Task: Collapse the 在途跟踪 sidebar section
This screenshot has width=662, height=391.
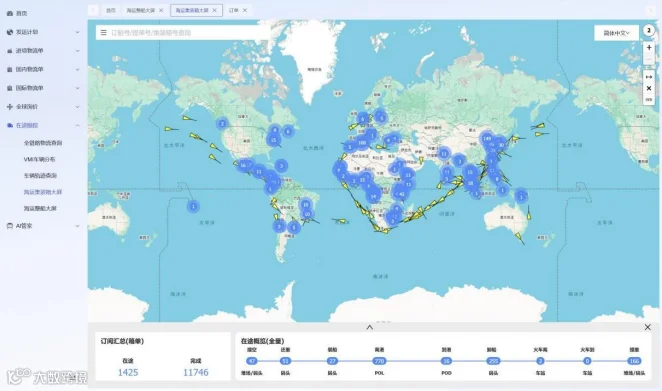Action: coord(43,125)
